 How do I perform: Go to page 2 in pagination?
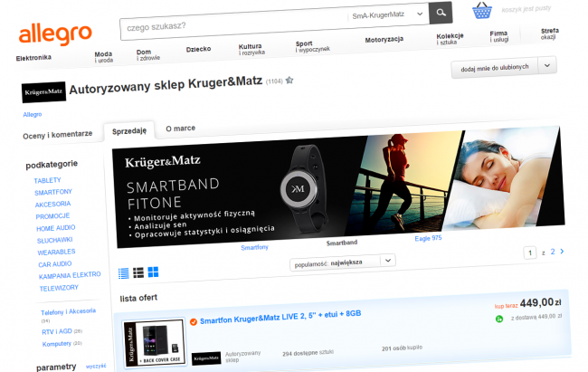pyautogui.click(x=553, y=252)
